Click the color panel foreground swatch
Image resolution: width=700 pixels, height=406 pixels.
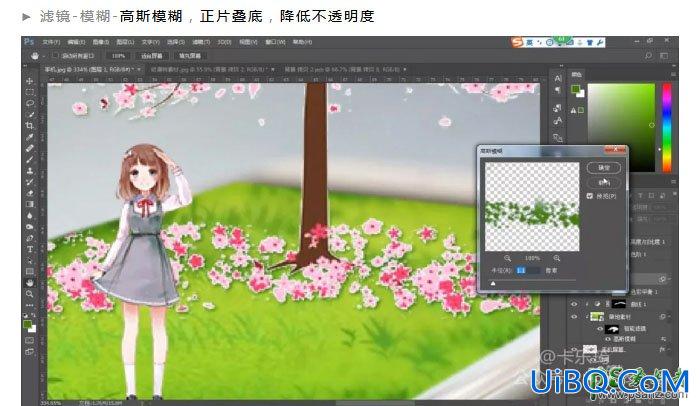(x=575, y=89)
